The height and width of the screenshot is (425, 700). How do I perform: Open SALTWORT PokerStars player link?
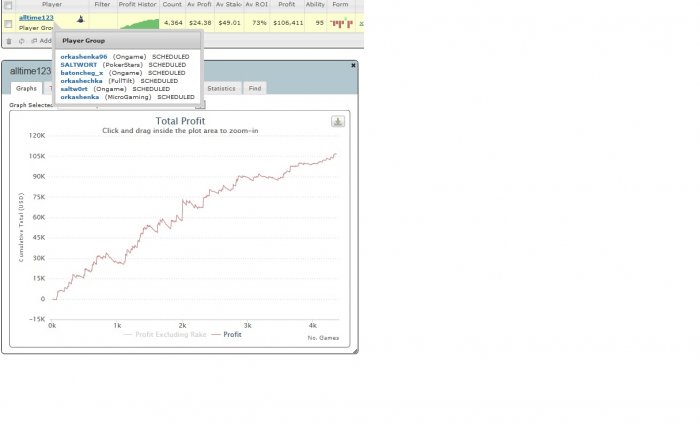79,65
